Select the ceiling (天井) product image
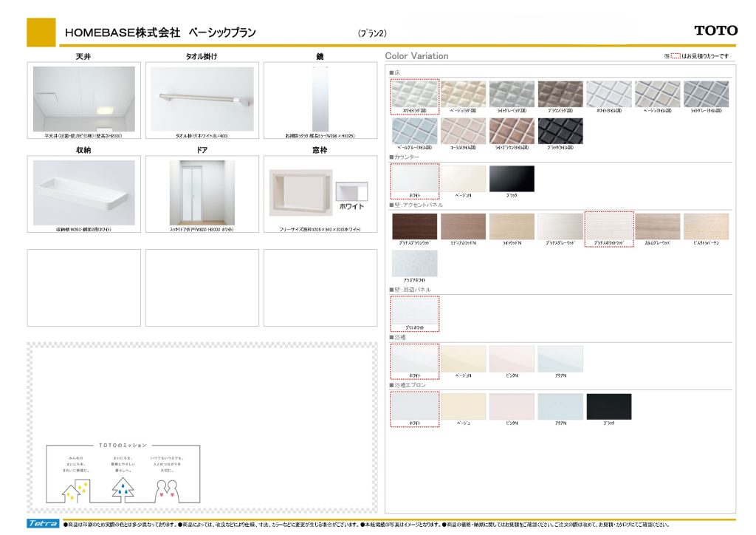 click(x=83, y=99)
